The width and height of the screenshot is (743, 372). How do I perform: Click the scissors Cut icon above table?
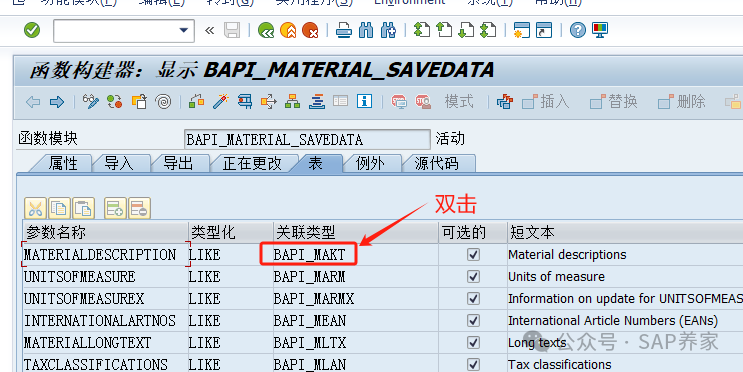point(36,208)
